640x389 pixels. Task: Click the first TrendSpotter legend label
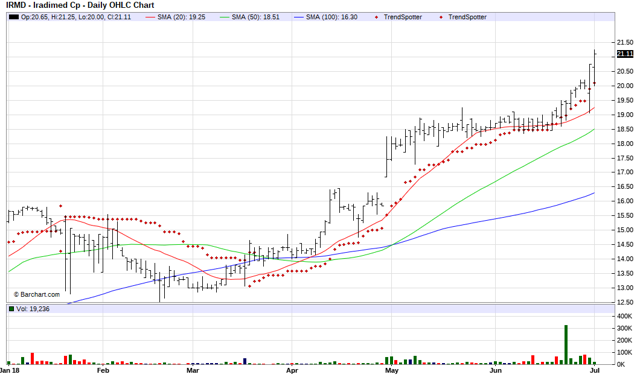click(402, 17)
